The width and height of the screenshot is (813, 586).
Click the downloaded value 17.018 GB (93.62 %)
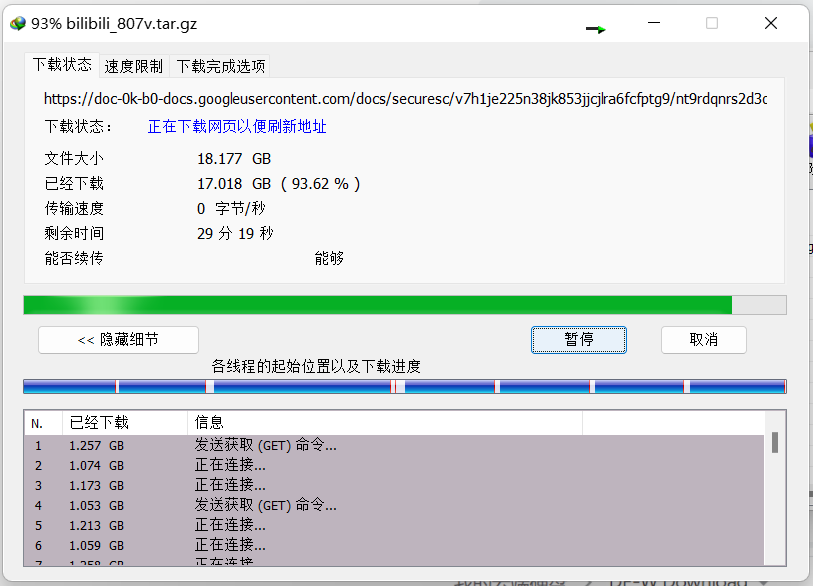[x=278, y=184]
